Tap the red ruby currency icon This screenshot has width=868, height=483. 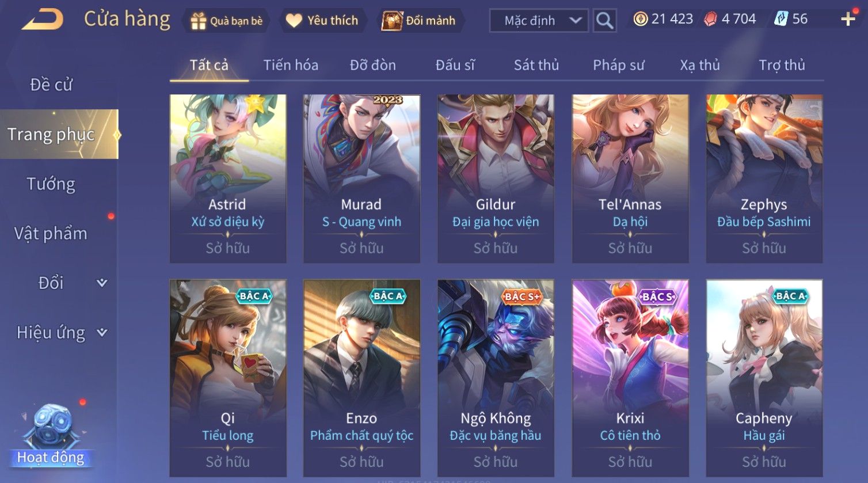(x=710, y=19)
